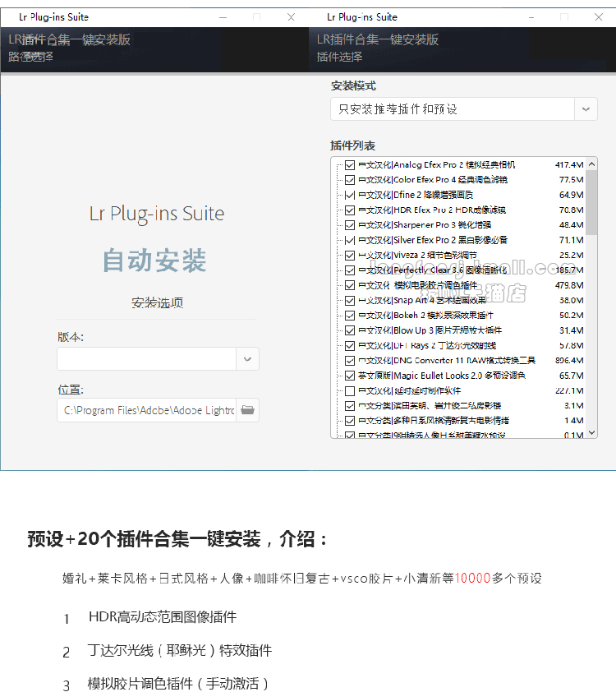Select the Viveza 2 row text

(417, 255)
